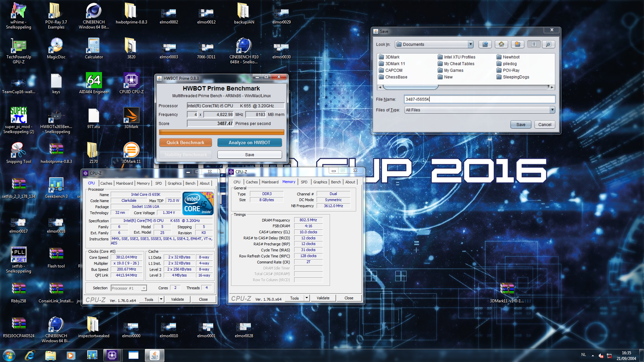Open Windows Media Player from taskbar
644x362 pixels.
point(71,355)
